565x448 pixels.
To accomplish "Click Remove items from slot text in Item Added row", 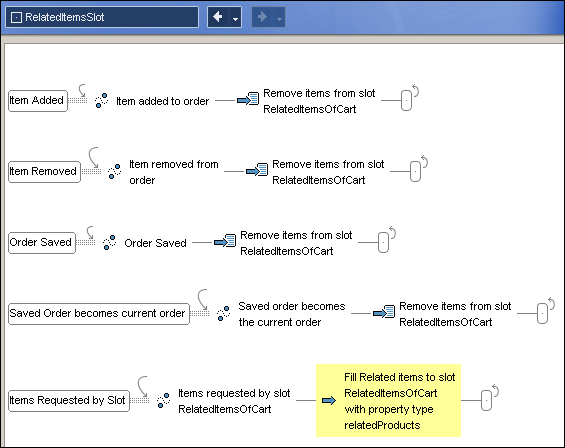I will point(319,101).
